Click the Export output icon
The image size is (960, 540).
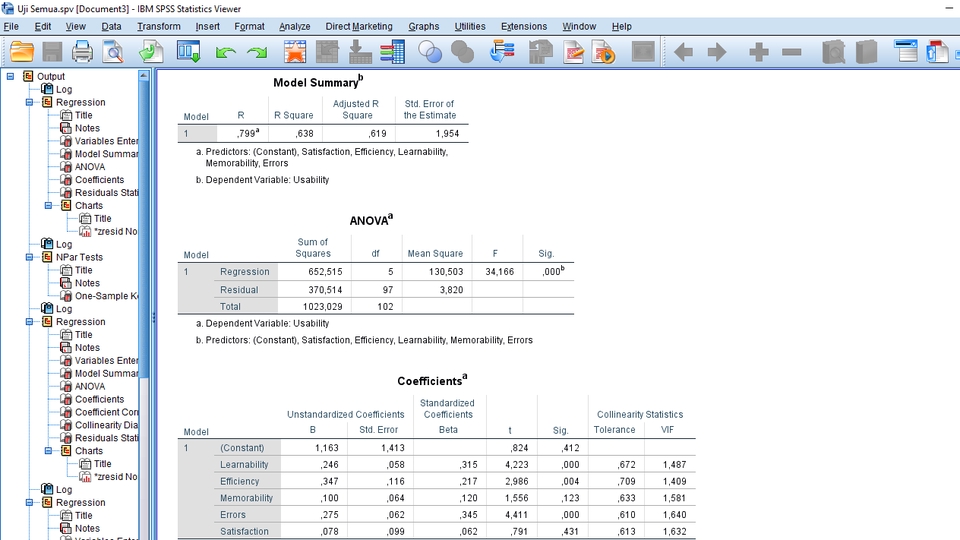(151, 52)
